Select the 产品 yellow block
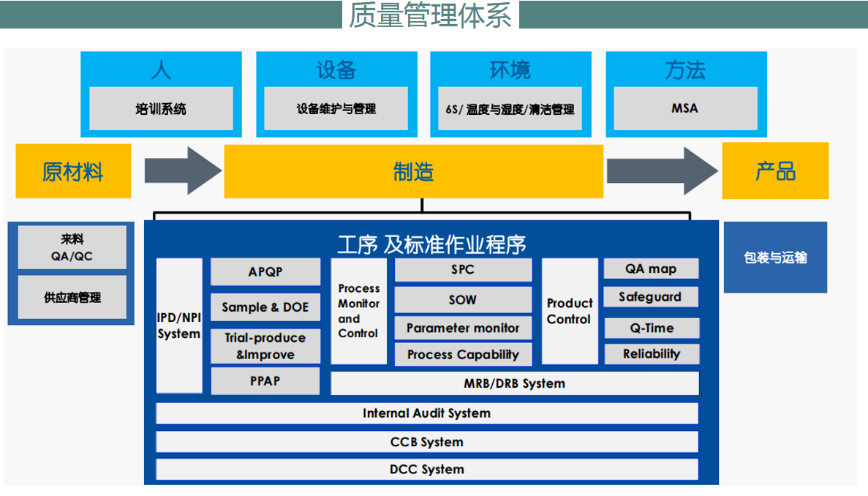Image resolution: width=868 pixels, height=496 pixels. tap(776, 170)
